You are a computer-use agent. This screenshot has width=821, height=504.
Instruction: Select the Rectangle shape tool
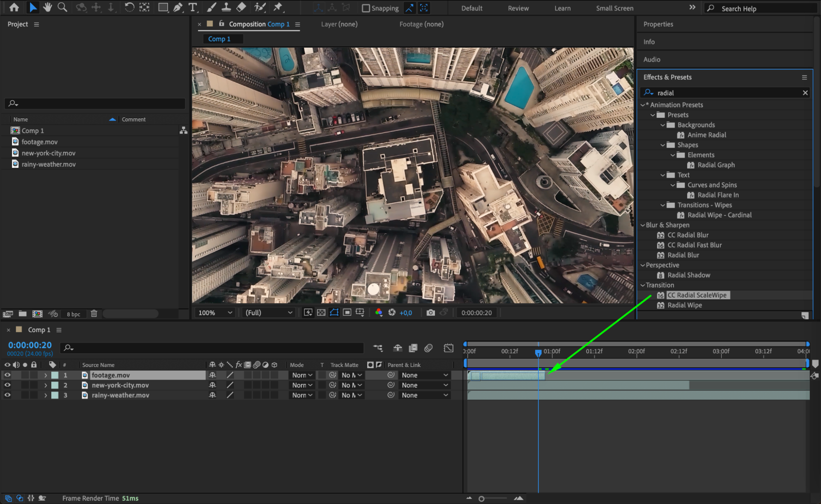coord(163,7)
